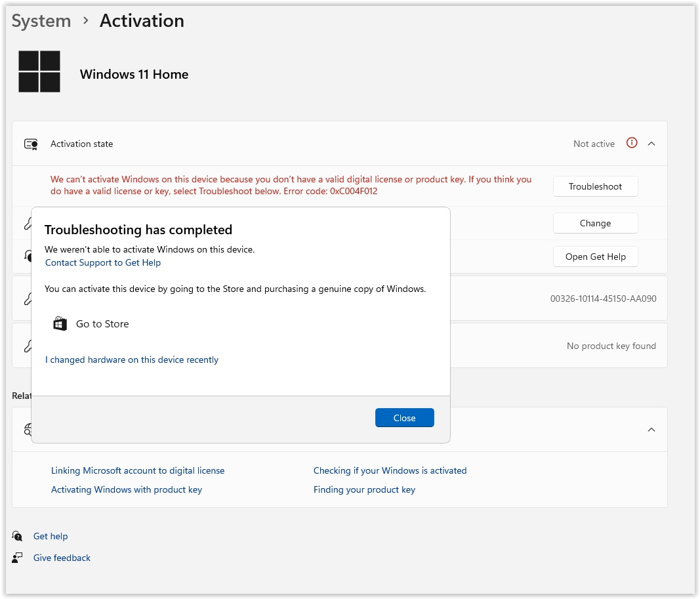
Task: Collapse the Activation state section chevron
Action: [651, 144]
